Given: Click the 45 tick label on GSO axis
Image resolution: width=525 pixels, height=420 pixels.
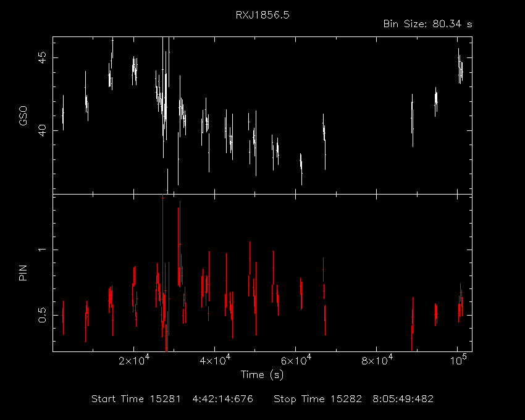Looking at the screenshot, I should pos(43,57).
